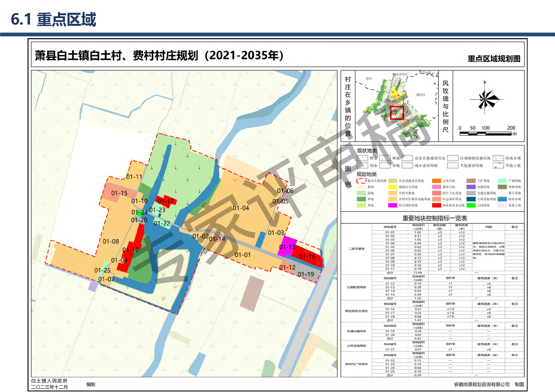Click the scale bar below the wind rose
The width and height of the screenshot is (555, 392).
pos(485,133)
